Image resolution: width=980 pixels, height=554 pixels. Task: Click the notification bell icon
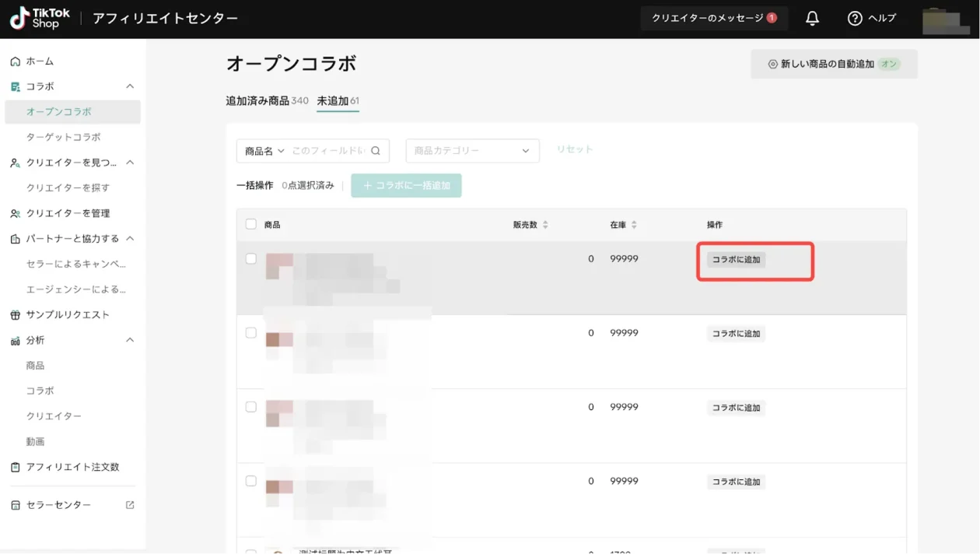(812, 19)
